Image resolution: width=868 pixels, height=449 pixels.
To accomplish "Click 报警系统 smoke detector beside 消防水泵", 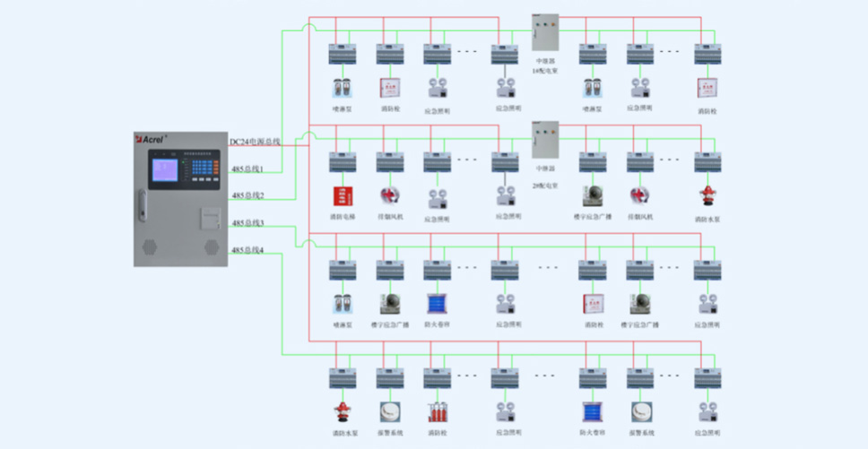I will point(390,412).
